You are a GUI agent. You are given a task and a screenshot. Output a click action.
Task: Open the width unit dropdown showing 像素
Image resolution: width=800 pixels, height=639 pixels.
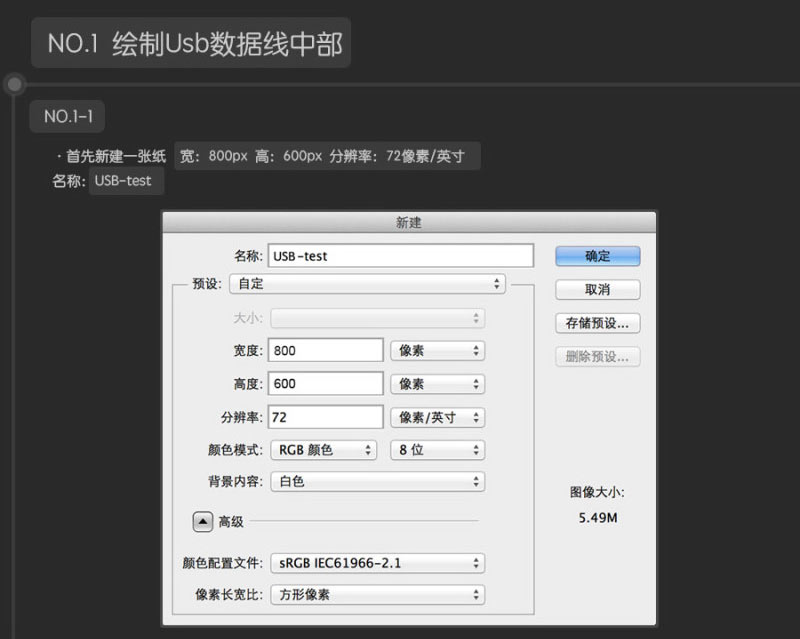pos(437,350)
